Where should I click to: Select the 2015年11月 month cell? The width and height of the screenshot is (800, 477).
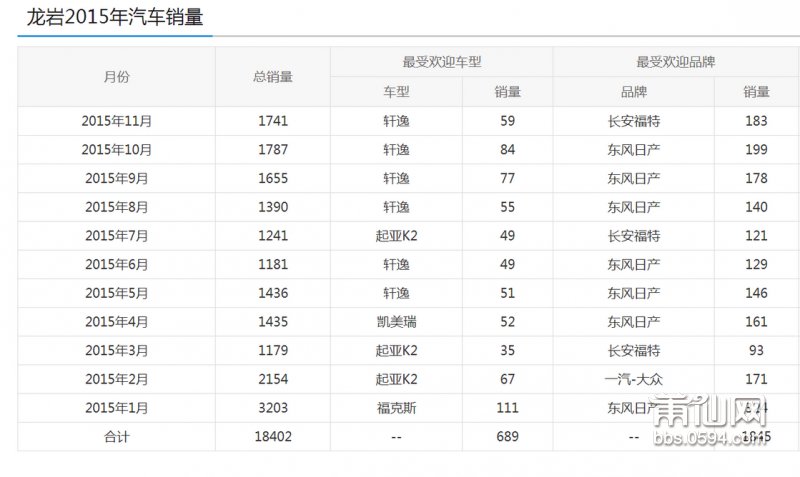click(x=116, y=121)
